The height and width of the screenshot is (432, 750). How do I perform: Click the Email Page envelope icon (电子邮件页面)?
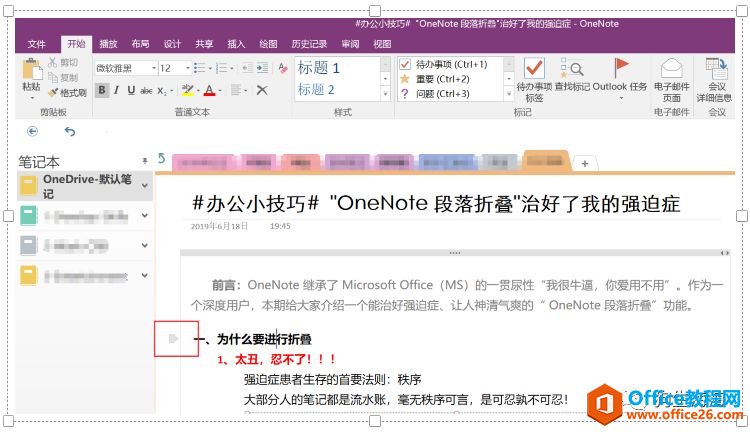tap(671, 68)
